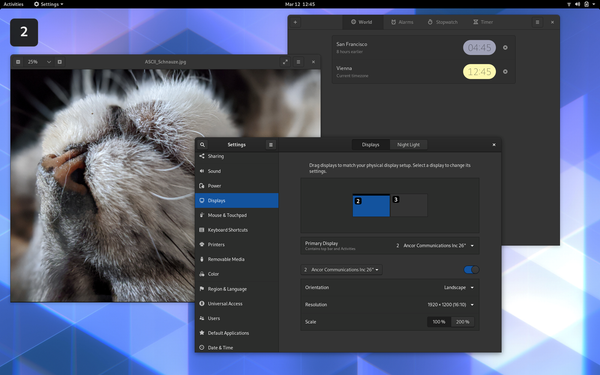Click the 04:45 San Francisco time badge
Image resolution: width=600 pixels, height=375 pixels.
coord(479,48)
